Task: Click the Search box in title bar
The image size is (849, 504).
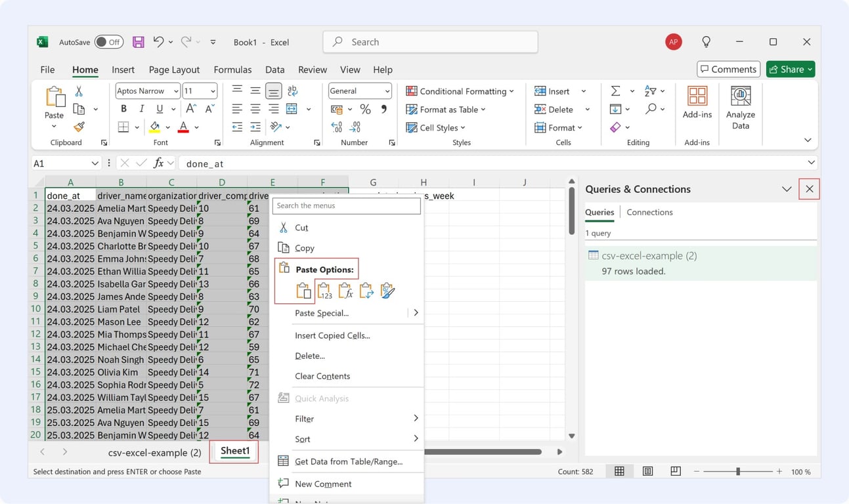Action: tap(430, 42)
